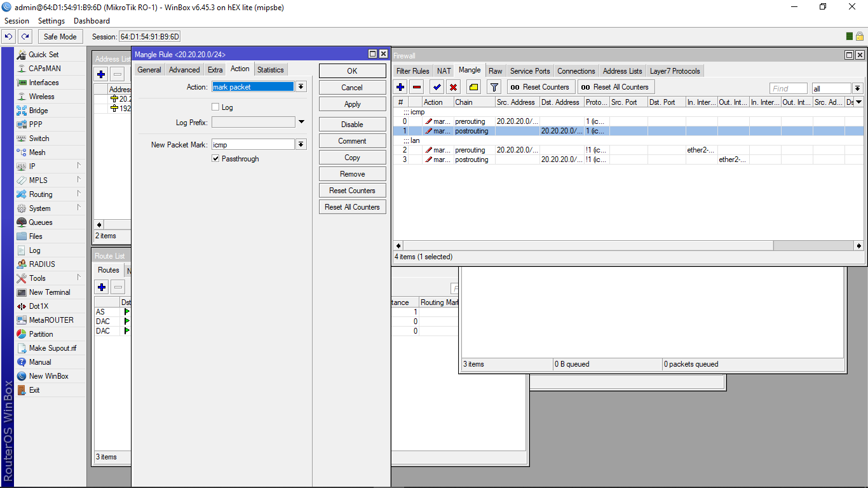Open the PPP menu

click(36, 125)
